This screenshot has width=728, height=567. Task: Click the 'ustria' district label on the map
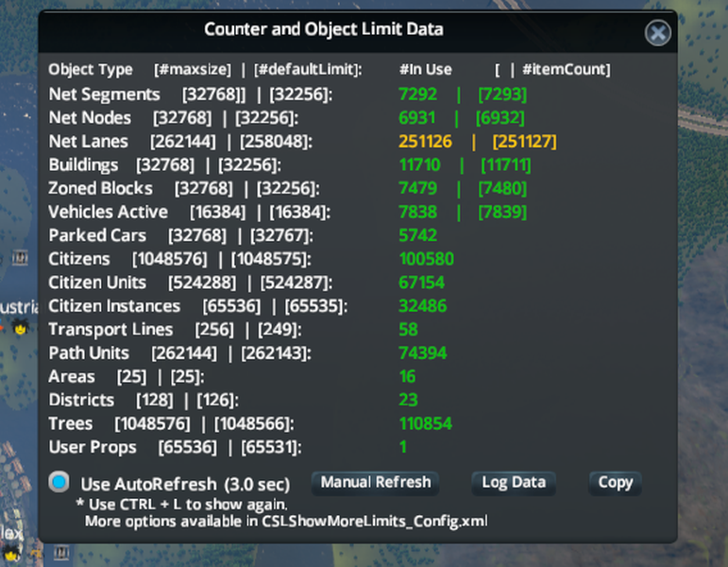click(18, 307)
